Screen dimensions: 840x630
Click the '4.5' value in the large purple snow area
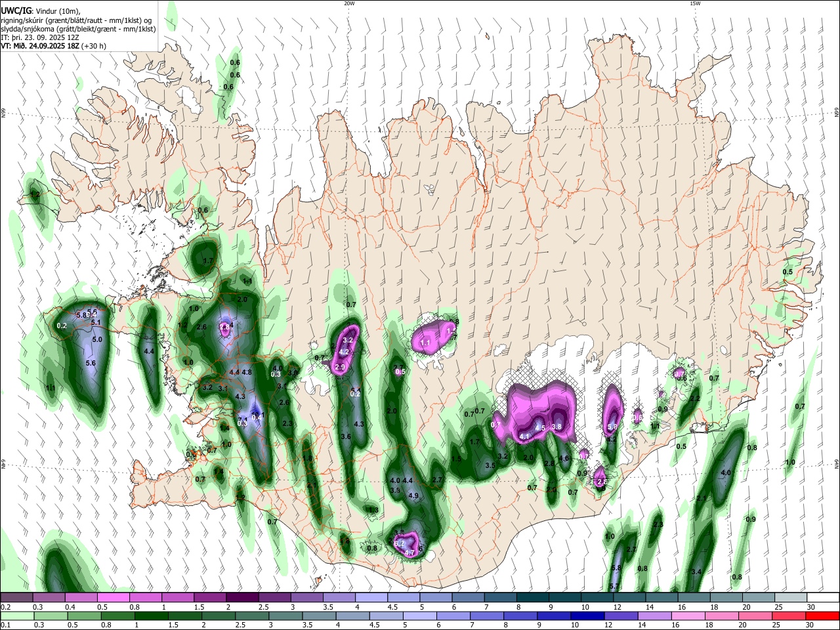coord(541,428)
